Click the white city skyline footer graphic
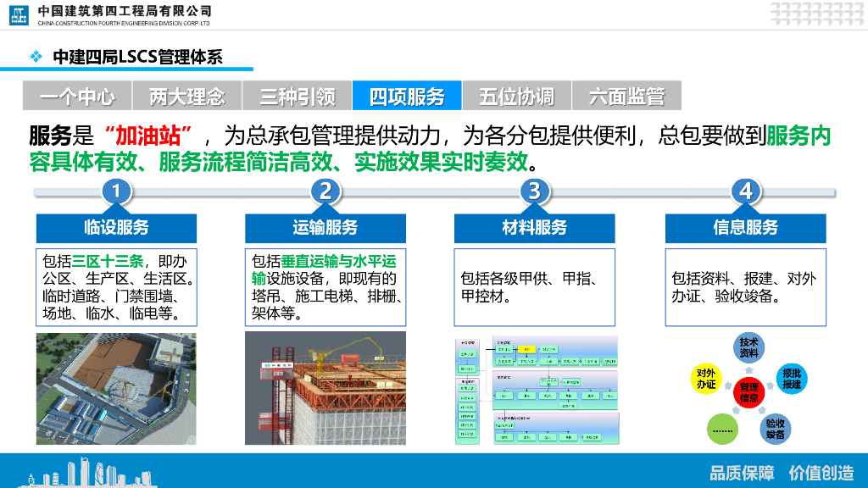 [x=87, y=473]
